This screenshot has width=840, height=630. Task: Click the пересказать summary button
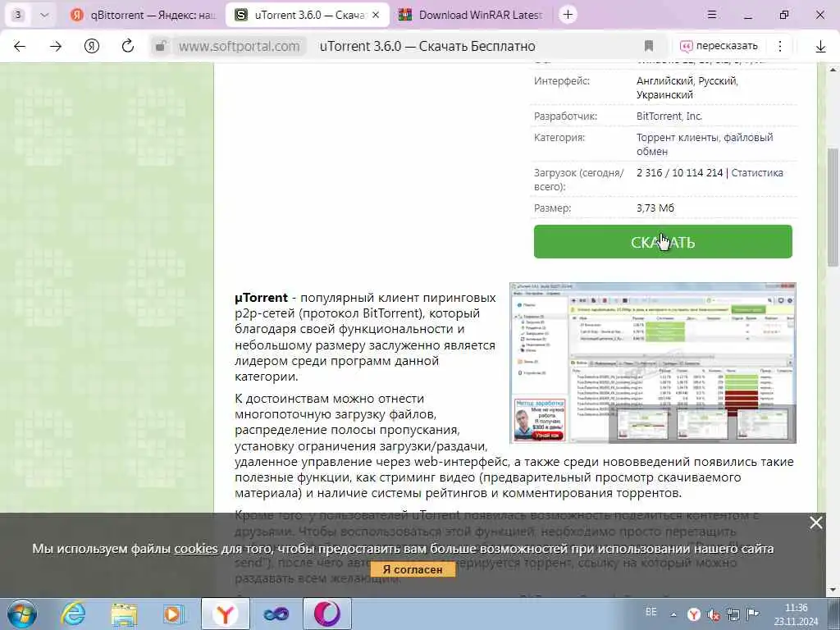coord(719,47)
